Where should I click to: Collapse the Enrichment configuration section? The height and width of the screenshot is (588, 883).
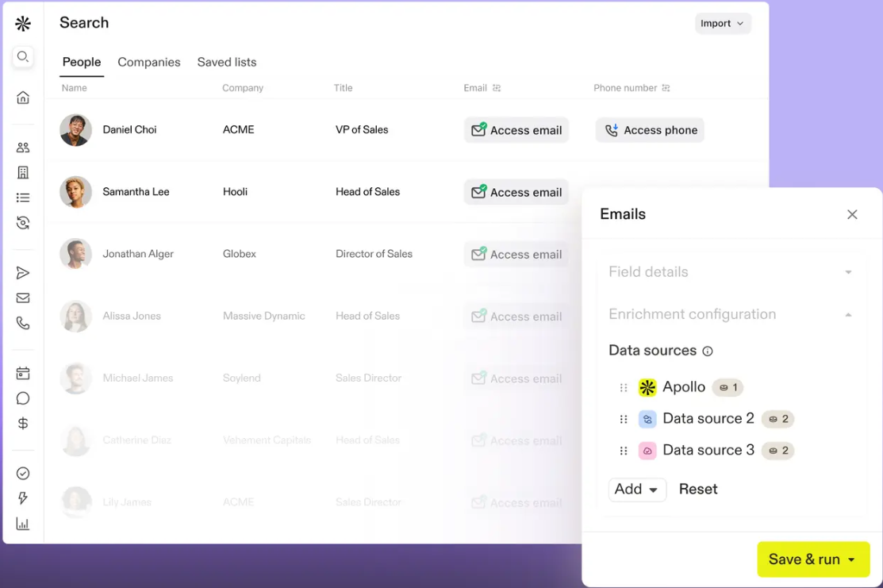pyautogui.click(x=731, y=314)
